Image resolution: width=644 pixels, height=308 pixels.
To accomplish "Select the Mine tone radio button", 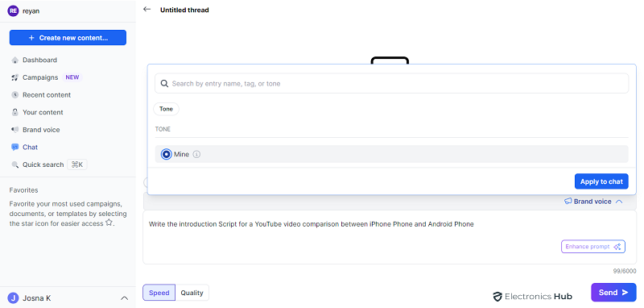I will pyautogui.click(x=167, y=155).
